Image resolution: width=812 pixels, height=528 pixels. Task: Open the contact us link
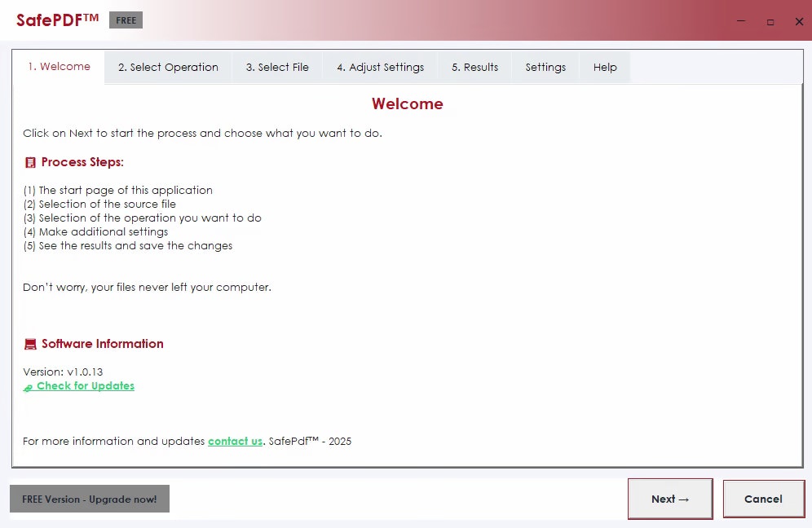pos(235,441)
